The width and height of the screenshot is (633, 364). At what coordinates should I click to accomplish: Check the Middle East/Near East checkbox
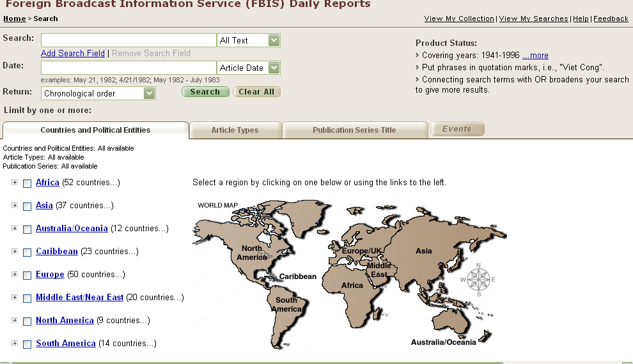tap(27, 298)
